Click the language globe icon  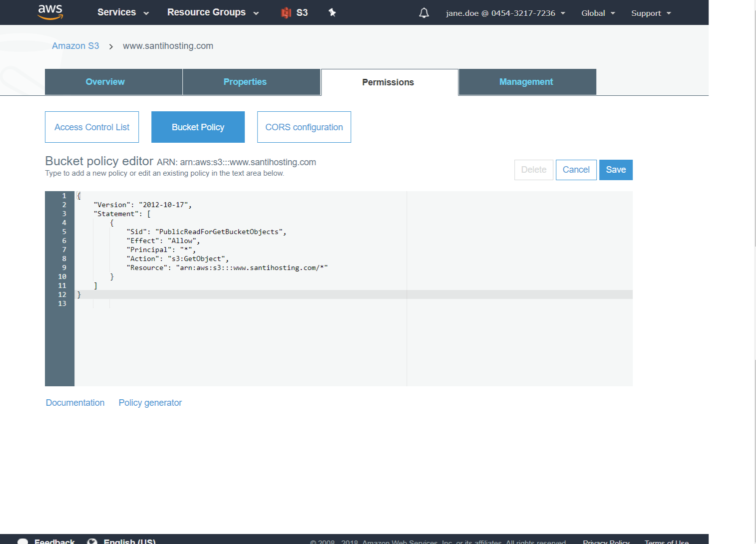92,542
